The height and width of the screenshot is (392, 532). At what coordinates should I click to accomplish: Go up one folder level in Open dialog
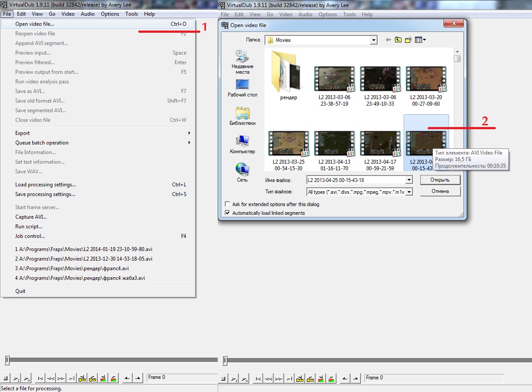pyautogui.click(x=398, y=40)
